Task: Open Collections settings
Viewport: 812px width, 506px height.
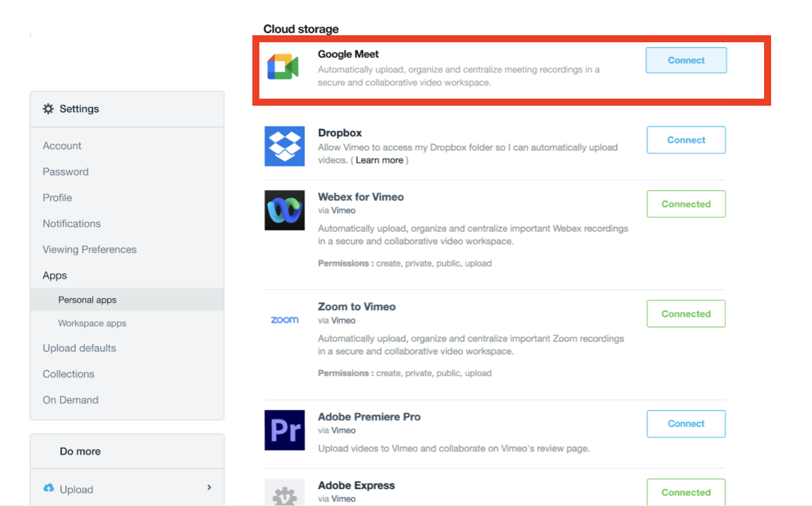Action: (x=68, y=374)
